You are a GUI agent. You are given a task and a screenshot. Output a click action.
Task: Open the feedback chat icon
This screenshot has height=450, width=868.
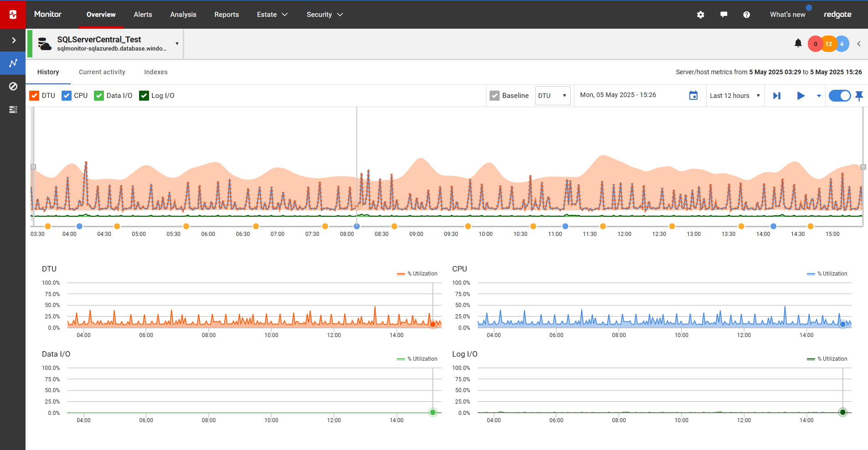tap(723, 15)
